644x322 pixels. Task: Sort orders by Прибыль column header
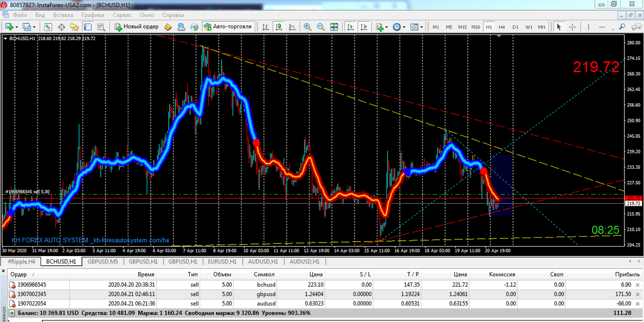(628, 274)
